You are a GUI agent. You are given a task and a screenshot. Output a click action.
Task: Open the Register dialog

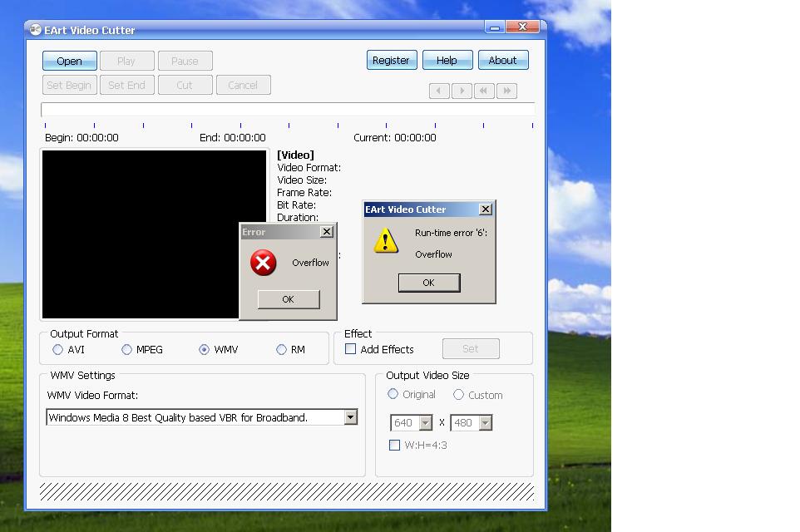pos(392,60)
